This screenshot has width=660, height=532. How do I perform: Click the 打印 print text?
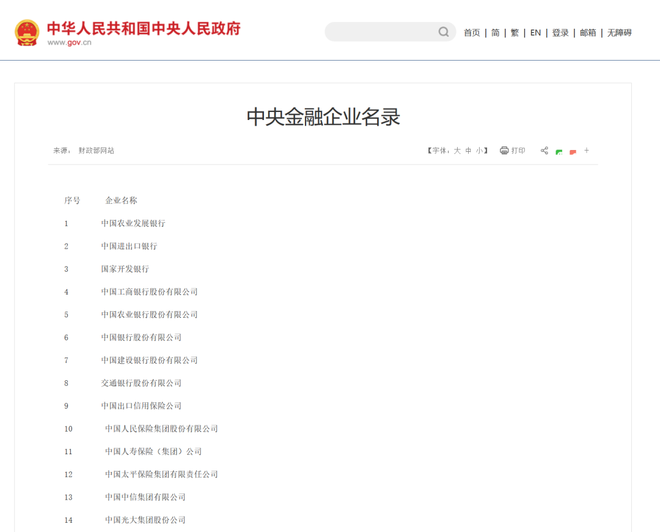click(x=518, y=151)
